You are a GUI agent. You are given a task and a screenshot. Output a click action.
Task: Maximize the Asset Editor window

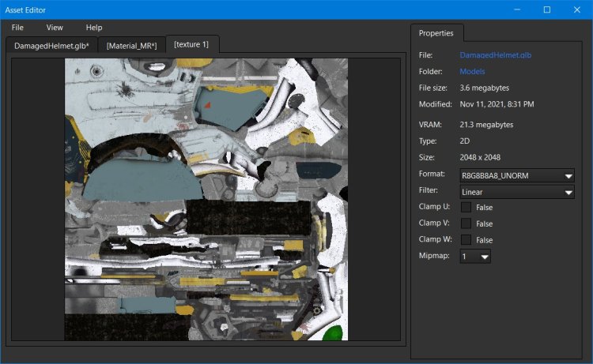[x=546, y=9]
